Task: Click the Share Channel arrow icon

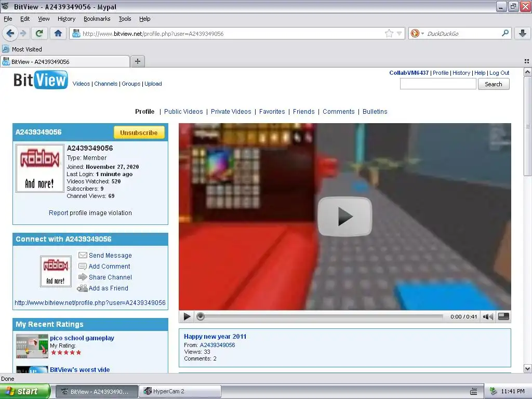Action: tap(83, 277)
